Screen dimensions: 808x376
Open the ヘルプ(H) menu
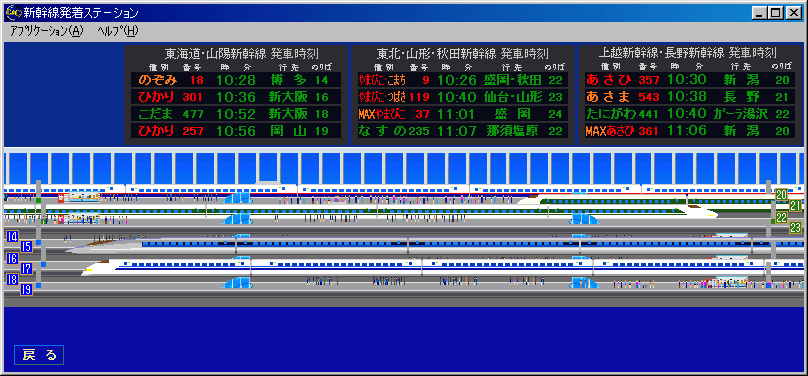point(117,31)
